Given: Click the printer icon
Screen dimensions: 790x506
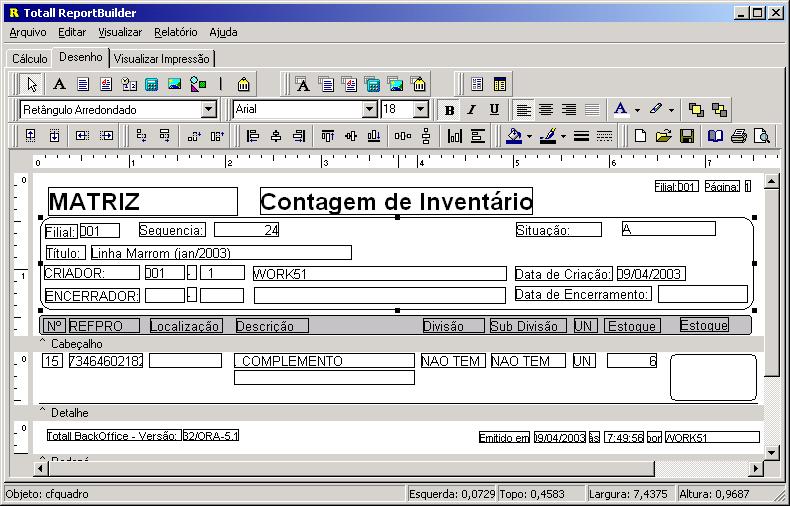Looking at the screenshot, I should (x=738, y=136).
